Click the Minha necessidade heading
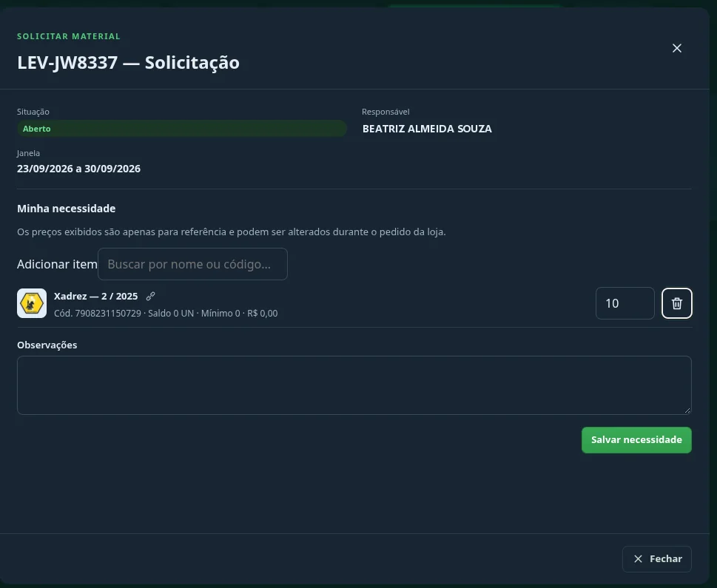This screenshot has height=588, width=717. [x=67, y=209]
